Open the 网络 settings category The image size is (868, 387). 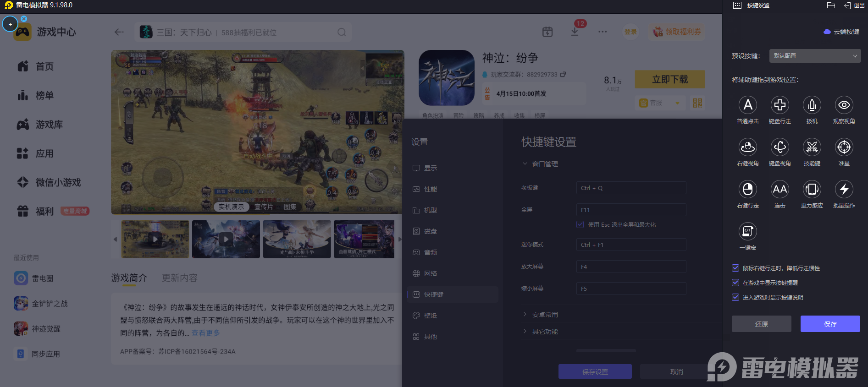(x=453, y=273)
